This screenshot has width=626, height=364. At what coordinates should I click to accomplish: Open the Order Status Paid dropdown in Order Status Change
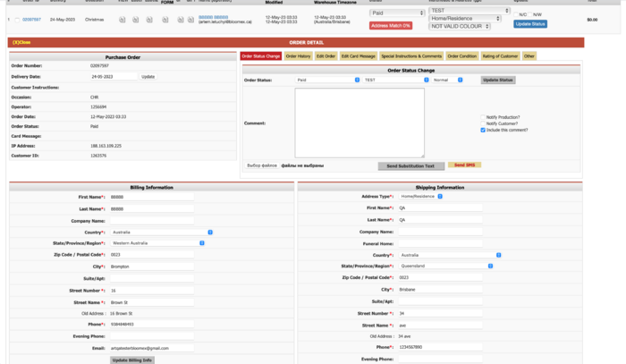(328, 80)
